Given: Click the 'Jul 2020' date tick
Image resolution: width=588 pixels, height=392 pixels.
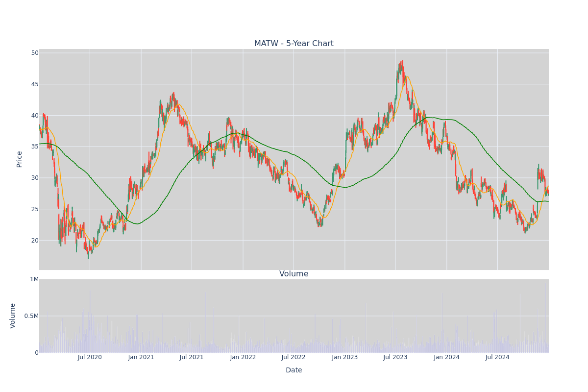Looking at the screenshot, I should point(90,357).
